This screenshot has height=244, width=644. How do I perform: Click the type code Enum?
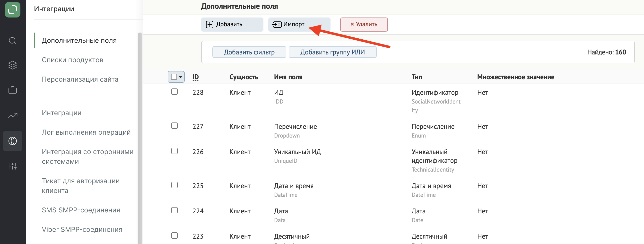(x=418, y=136)
